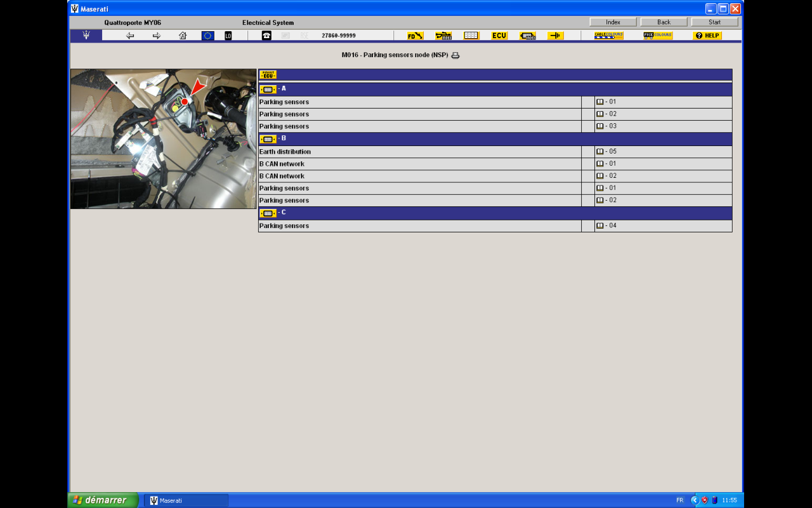Image resolution: width=812 pixels, height=508 pixels.
Task: Click the 'Quattroporte MY06' model label
Action: 133,23
